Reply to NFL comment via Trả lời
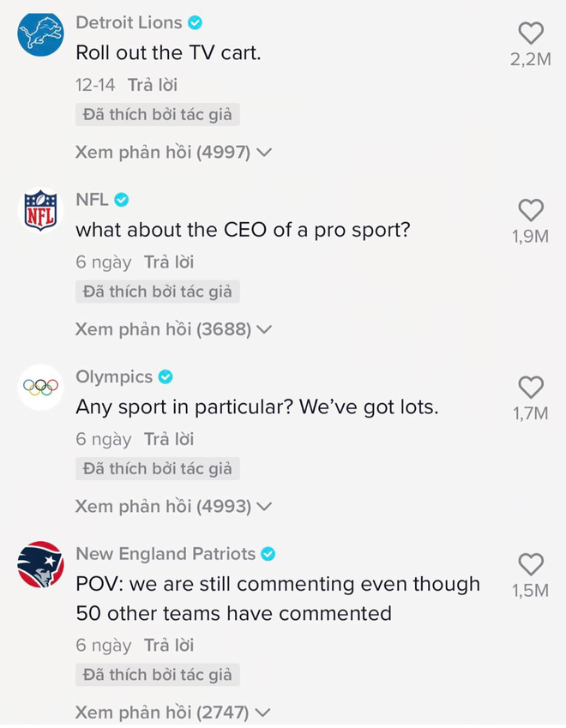The width and height of the screenshot is (566, 728). 169,262
